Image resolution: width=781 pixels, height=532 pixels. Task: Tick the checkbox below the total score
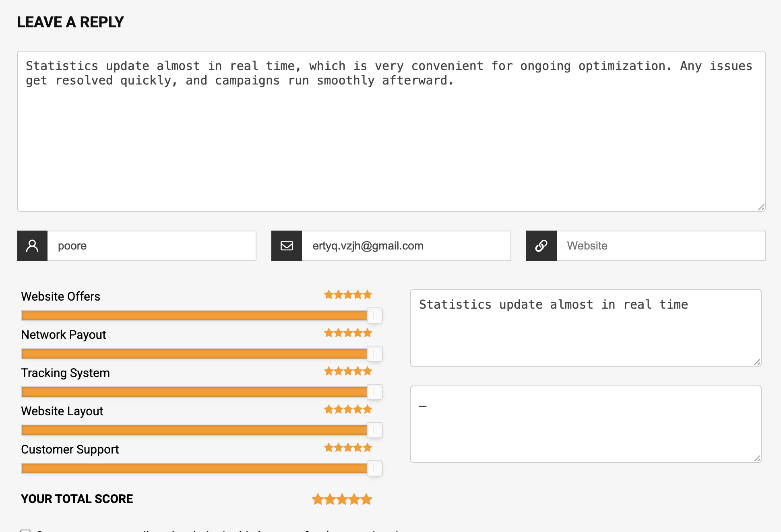click(x=25, y=530)
